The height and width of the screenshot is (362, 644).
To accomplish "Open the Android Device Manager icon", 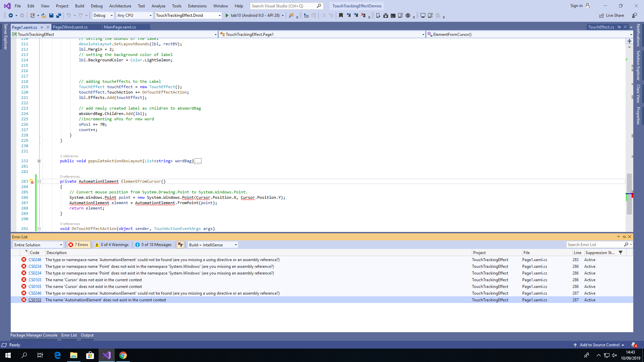I will [378, 15].
